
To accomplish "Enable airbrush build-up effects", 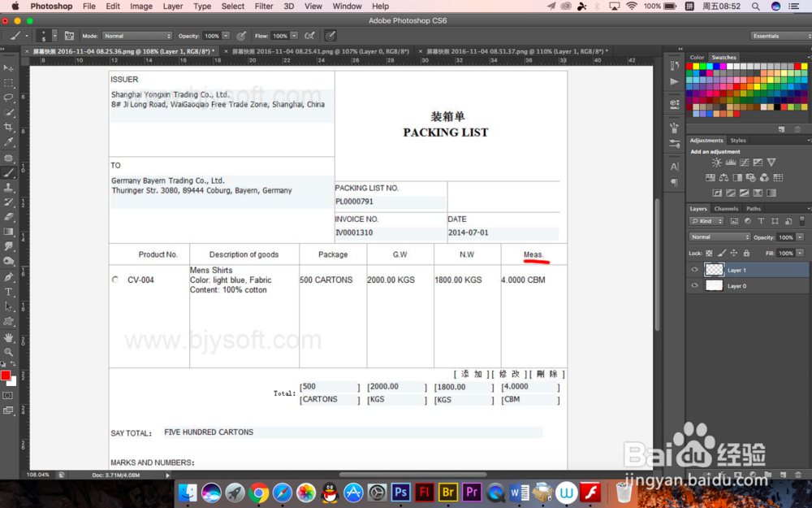I will (x=309, y=36).
